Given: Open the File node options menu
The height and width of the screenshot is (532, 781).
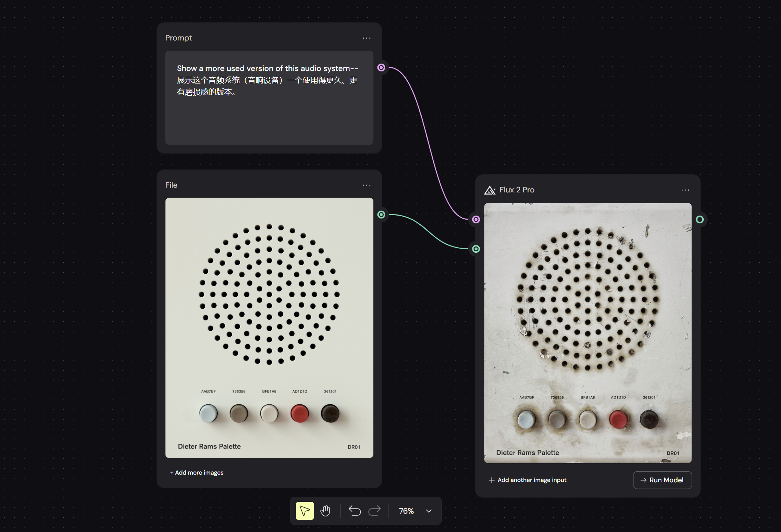Looking at the screenshot, I should pos(366,185).
